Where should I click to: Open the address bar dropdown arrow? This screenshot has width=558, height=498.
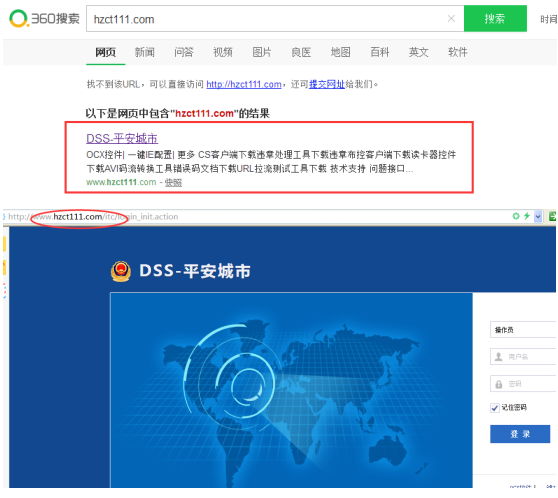tap(538, 216)
